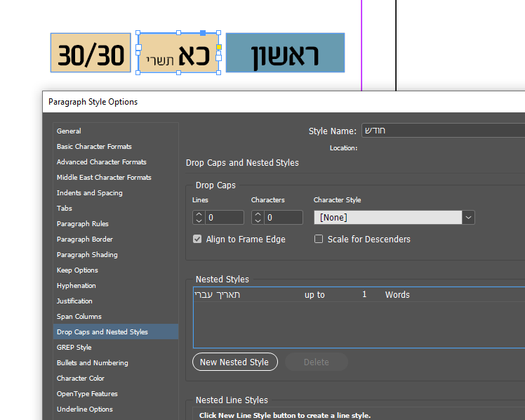Click the New Nested Style button

tap(234, 362)
